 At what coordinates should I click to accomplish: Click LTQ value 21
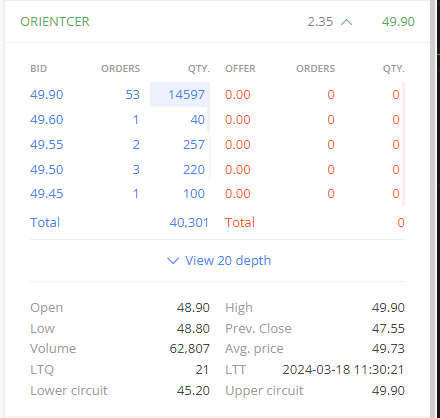(202, 370)
